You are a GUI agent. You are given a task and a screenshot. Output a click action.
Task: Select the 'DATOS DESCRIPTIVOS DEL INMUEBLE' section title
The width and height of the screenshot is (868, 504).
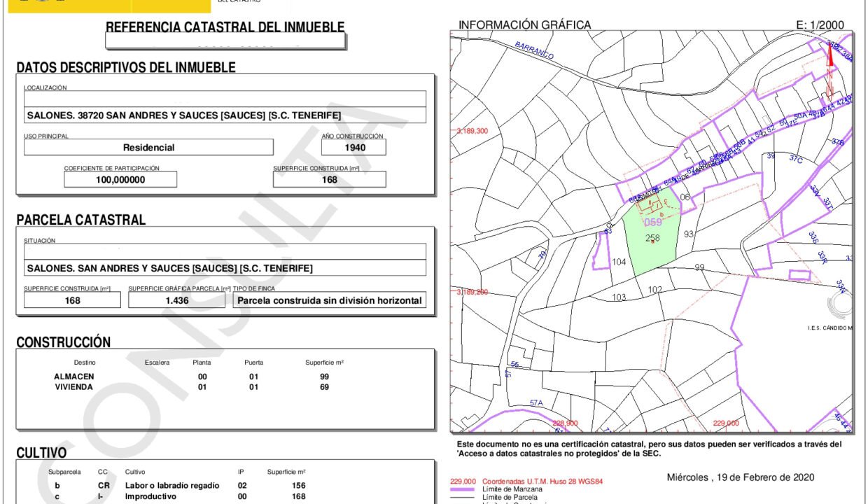click(x=126, y=67)
